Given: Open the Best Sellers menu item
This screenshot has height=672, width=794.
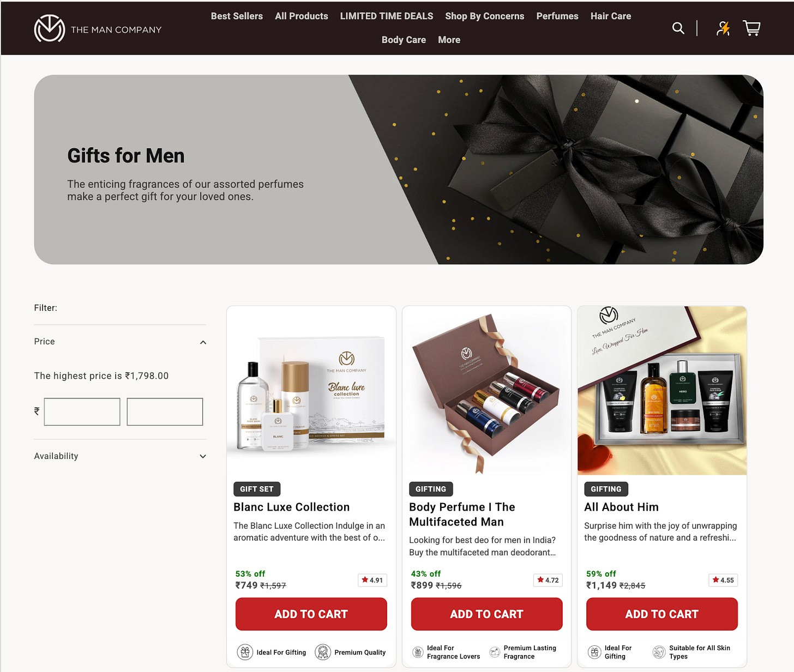Looking at the screenshot, I should [x=237, y=16].
